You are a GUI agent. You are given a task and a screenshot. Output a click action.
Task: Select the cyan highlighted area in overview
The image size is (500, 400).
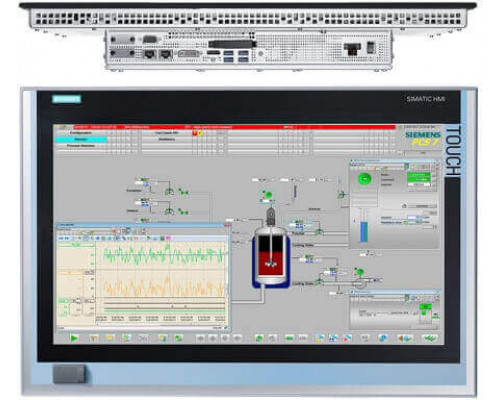81,139
